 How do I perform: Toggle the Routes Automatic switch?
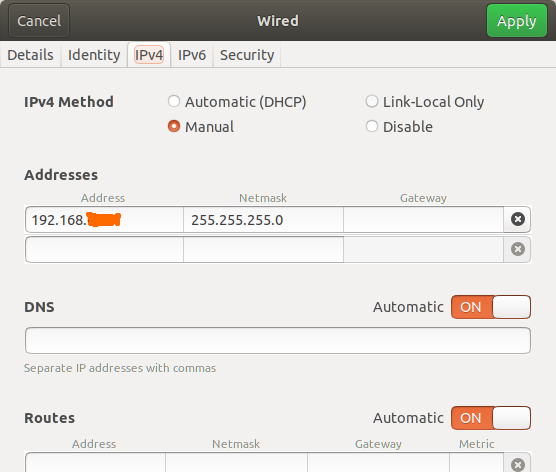(491, 418)
